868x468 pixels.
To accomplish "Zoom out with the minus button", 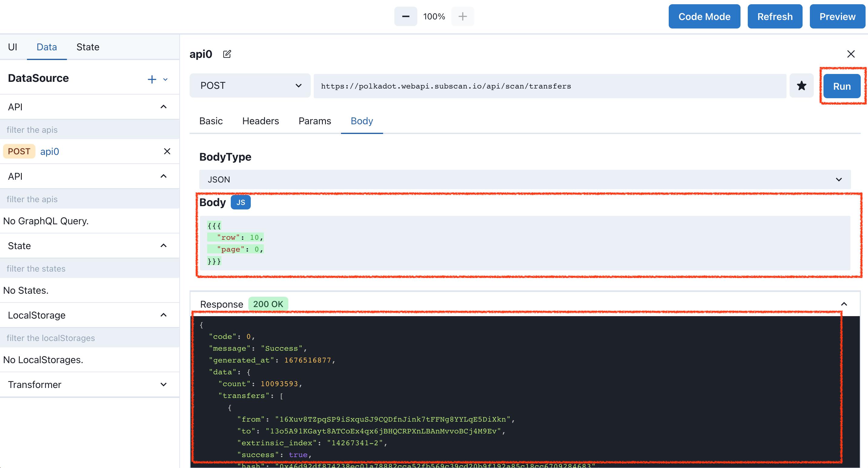I will pyautogui.click(x=406, y=16).
